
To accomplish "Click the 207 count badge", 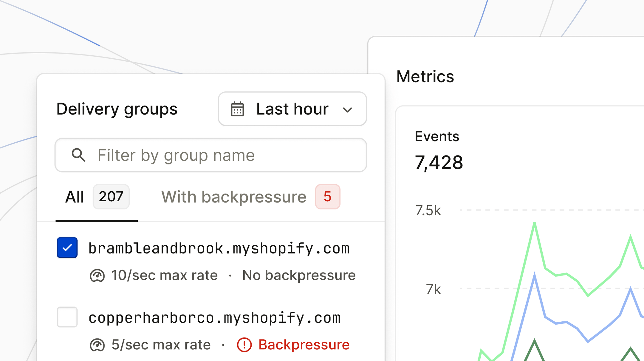I will point(111,197).
